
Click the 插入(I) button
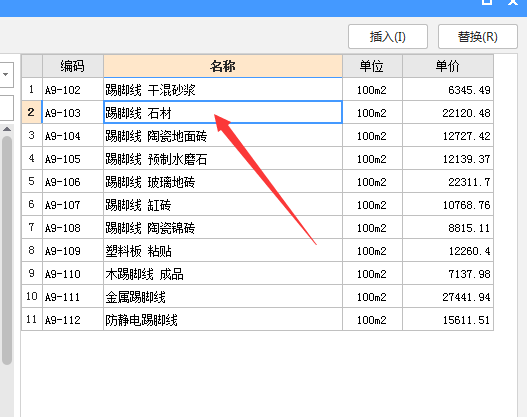click(388, 36)
